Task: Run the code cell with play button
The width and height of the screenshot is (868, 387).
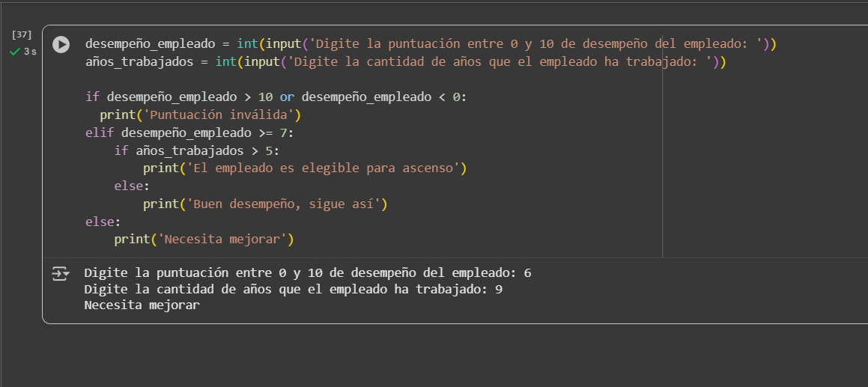Action: 61,45
